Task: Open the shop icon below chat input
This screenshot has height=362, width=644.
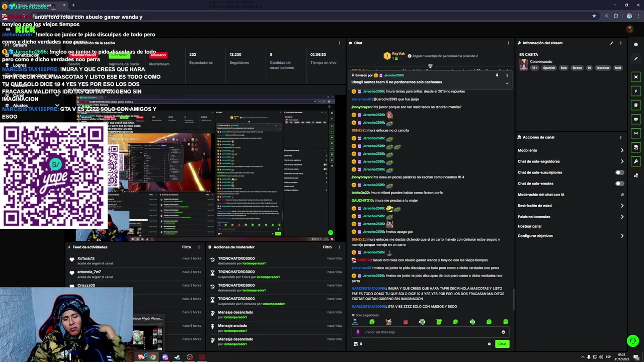Action: (x=356, y=344)
